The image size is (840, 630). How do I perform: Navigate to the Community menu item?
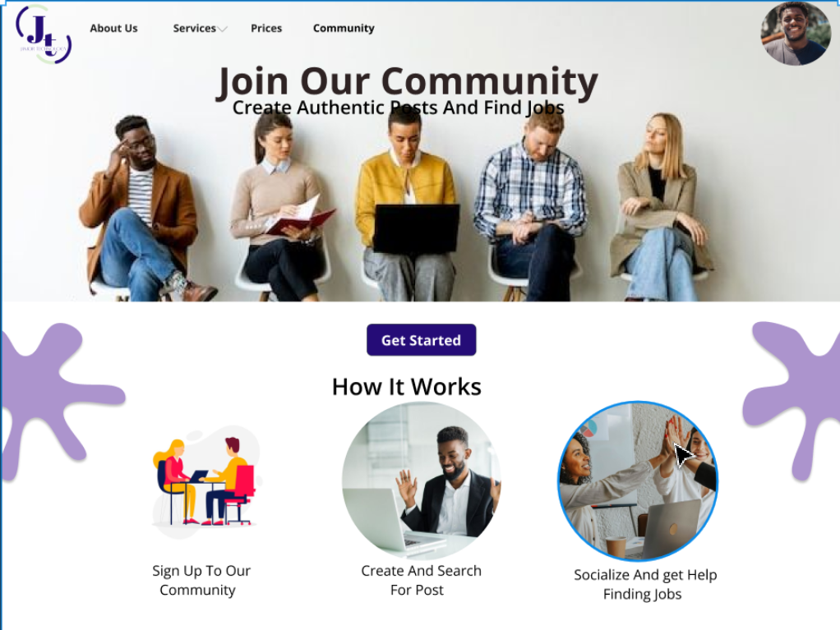(x=344, y=29)
